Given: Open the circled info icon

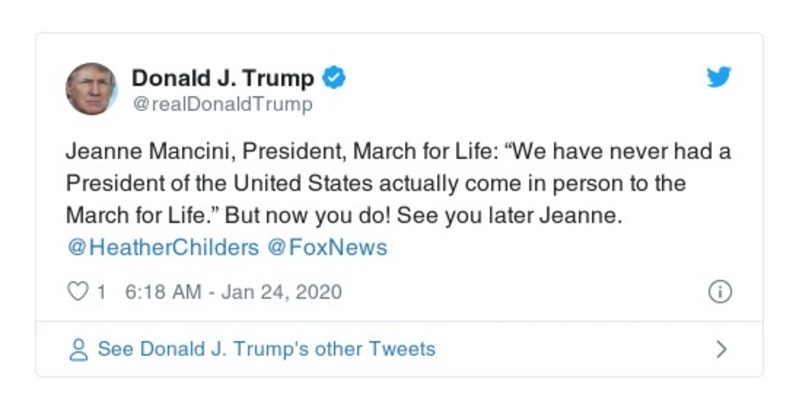Looking at the screenshot, I should (x=719, y=292).
